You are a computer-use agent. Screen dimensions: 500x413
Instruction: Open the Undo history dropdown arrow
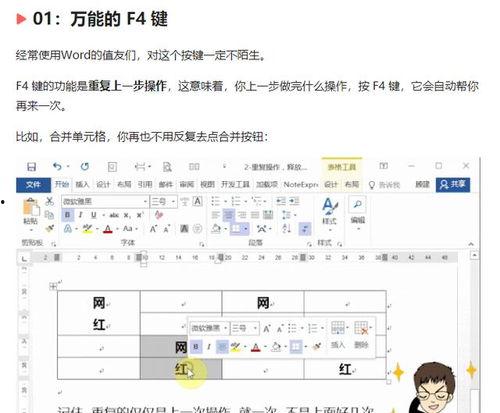click(68, 166)
